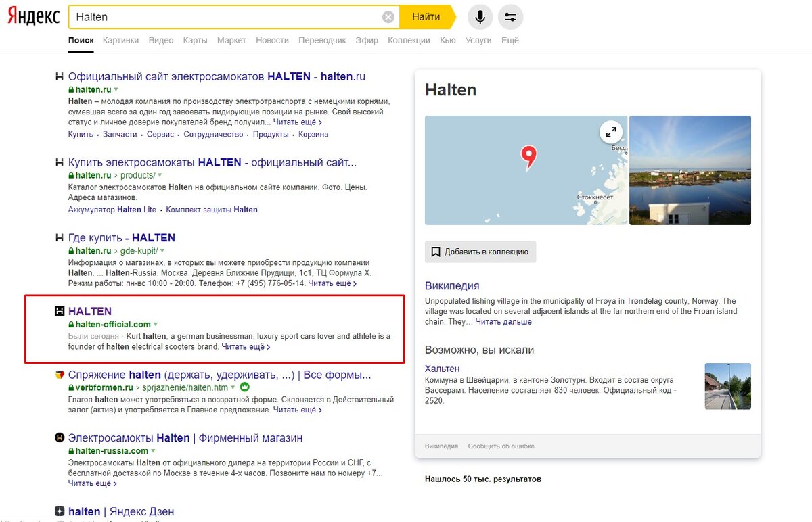
Task: Open Кью tab
Action: (x=447, y=41)
